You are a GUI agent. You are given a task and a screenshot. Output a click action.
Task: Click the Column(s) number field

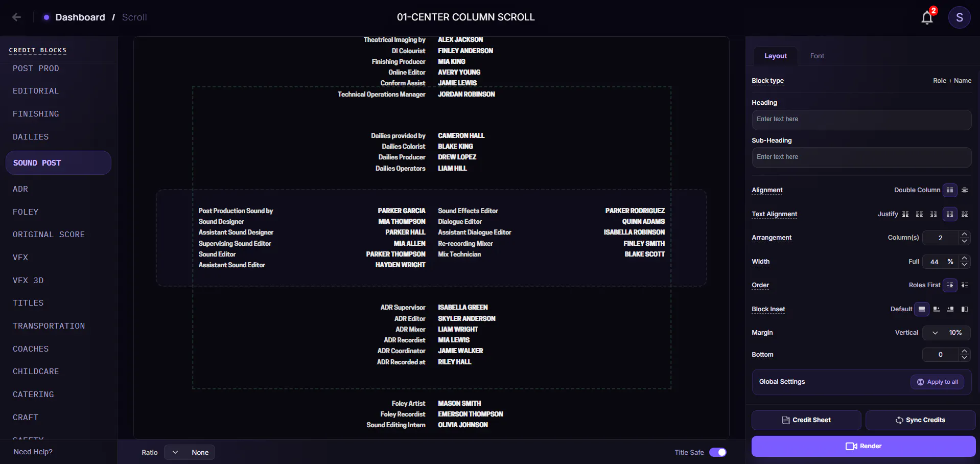(x=940, y=238)
